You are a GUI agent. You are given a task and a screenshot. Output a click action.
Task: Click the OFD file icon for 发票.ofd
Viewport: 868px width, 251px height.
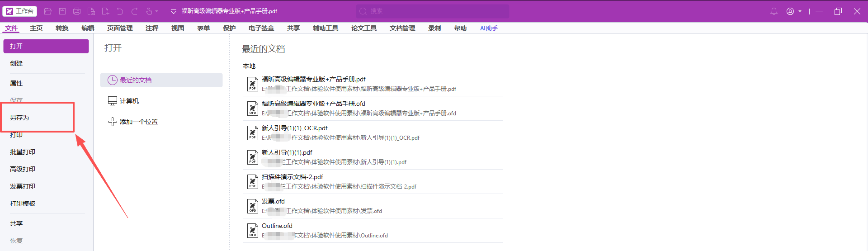[253, 206]
